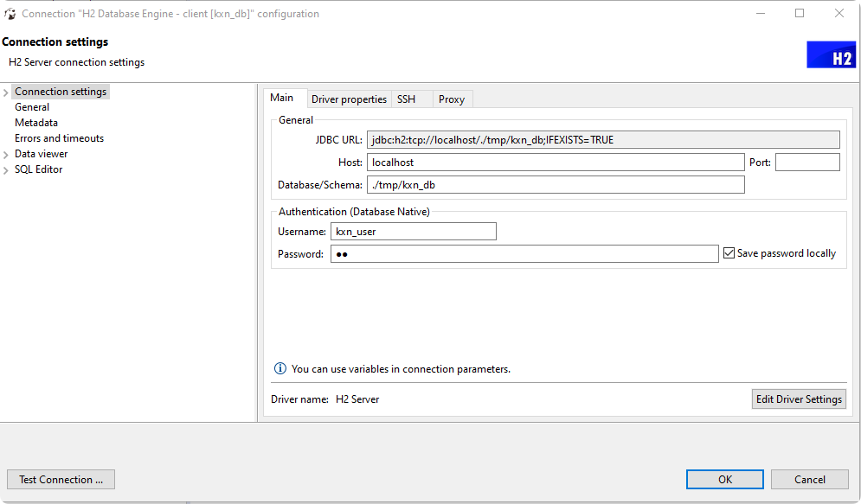Click the info icon beside variables hint

[280, 368]
